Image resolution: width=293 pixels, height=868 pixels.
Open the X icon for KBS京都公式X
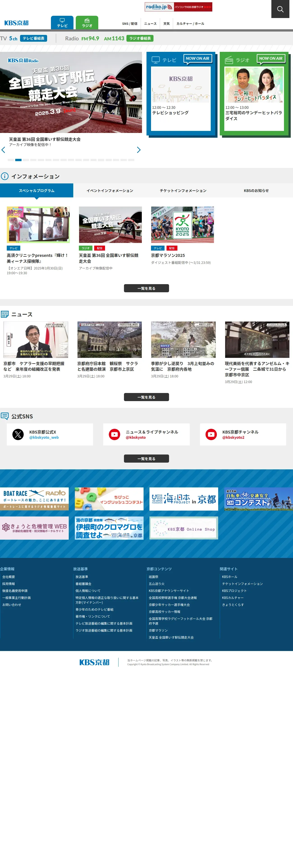pyautogui.click(x=18, y=434)
